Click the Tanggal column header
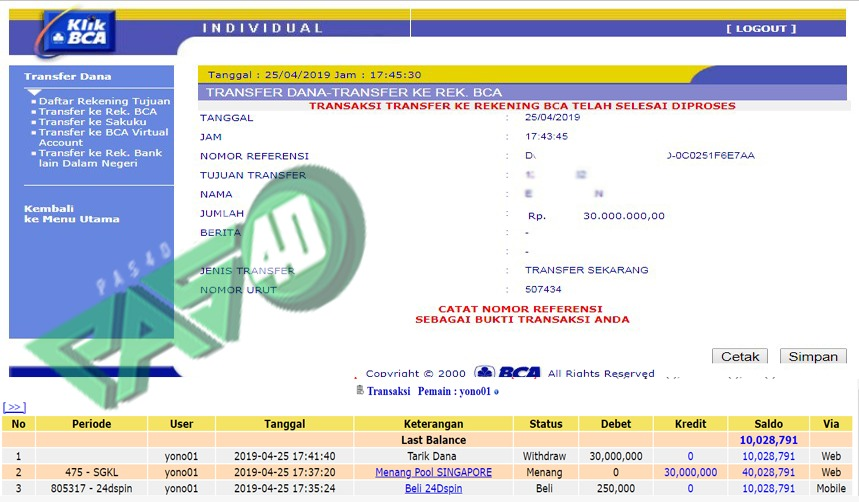Screen dimensions: 859x502 point(284,424)
